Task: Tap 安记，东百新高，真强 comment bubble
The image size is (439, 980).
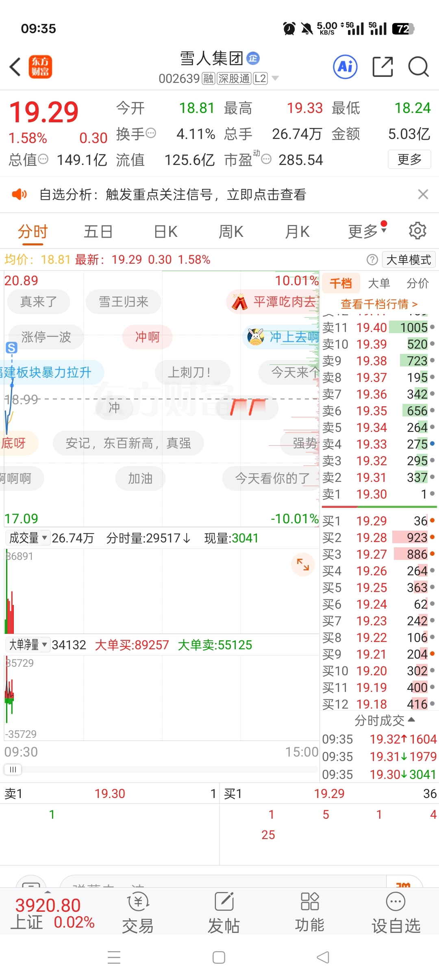Action: (x=128, y=443)
